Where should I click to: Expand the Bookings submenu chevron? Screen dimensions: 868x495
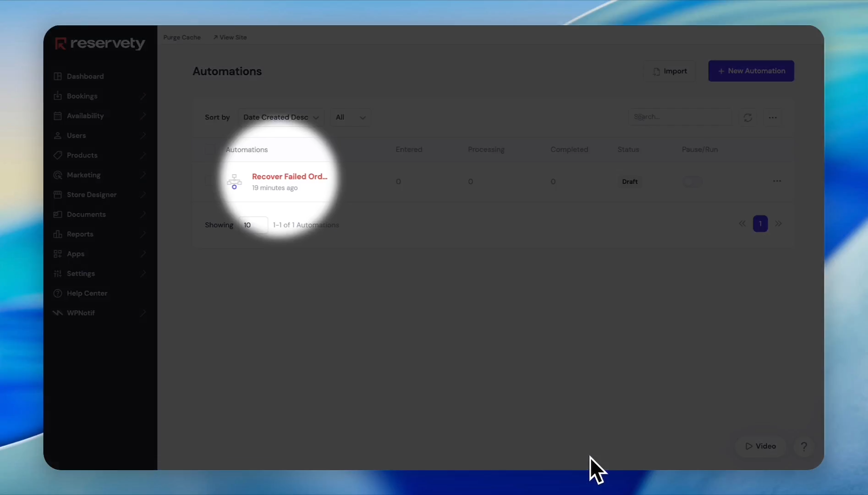pyautogui.click(x=143, y=96)
